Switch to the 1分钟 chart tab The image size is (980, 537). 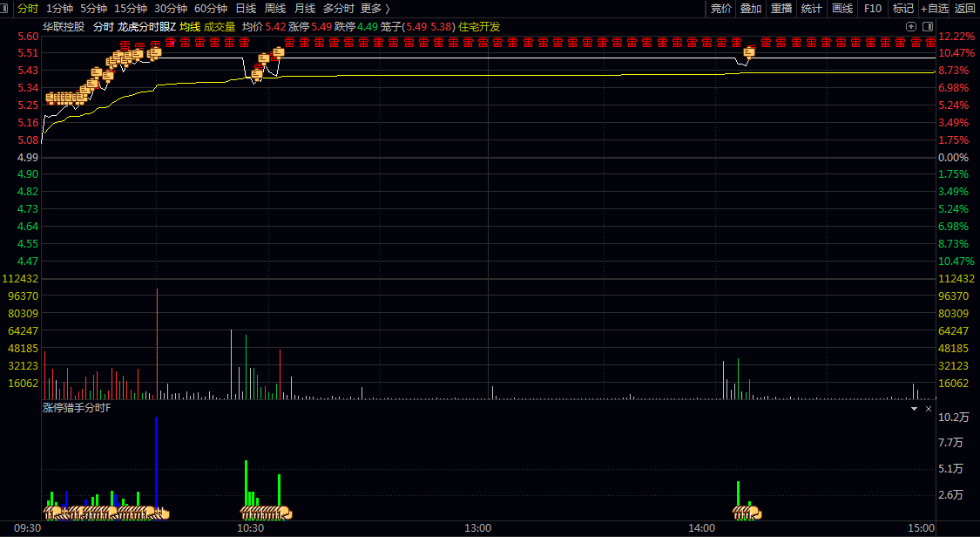pyautogui.click(x=59, y=8)
